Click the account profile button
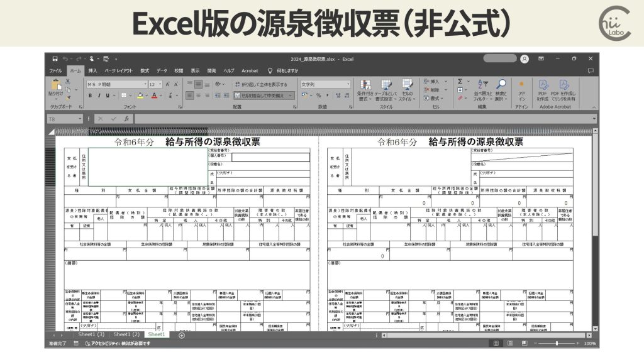644x362 pixels. pyautogui.click(x=525, y=59)
